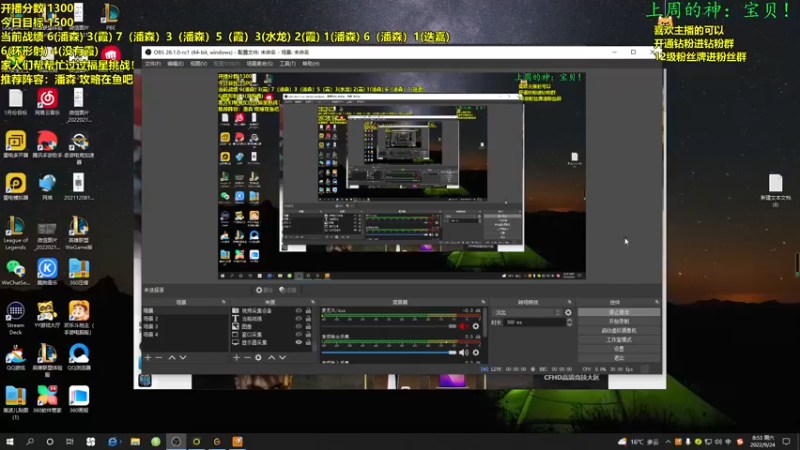Click the Start Recording button

point(619,321)
